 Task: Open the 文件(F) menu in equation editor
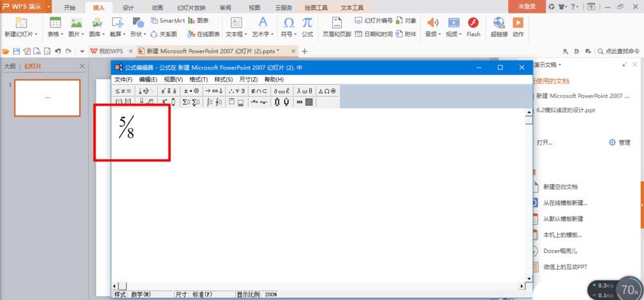coord(123,80)
